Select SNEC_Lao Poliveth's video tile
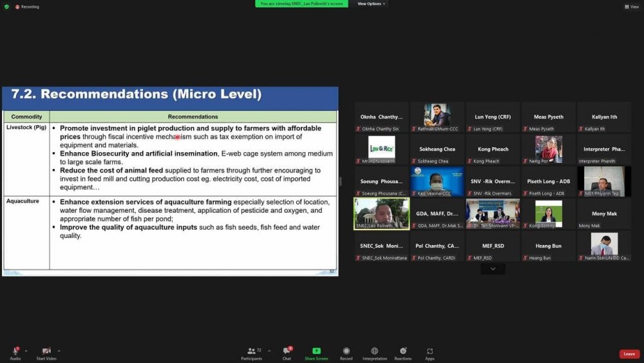 381,214
